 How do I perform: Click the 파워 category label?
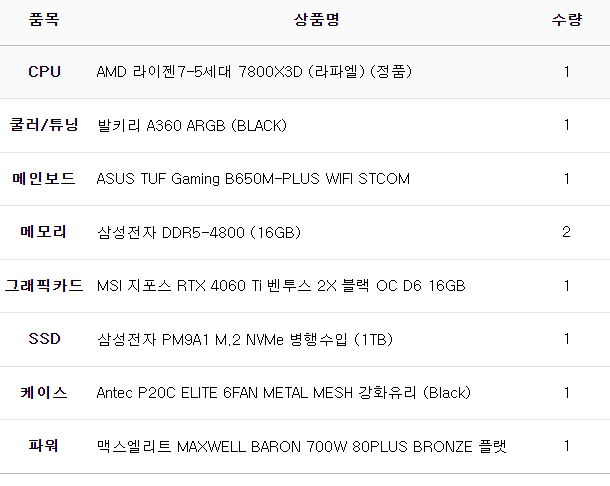(x=44, y=446)
